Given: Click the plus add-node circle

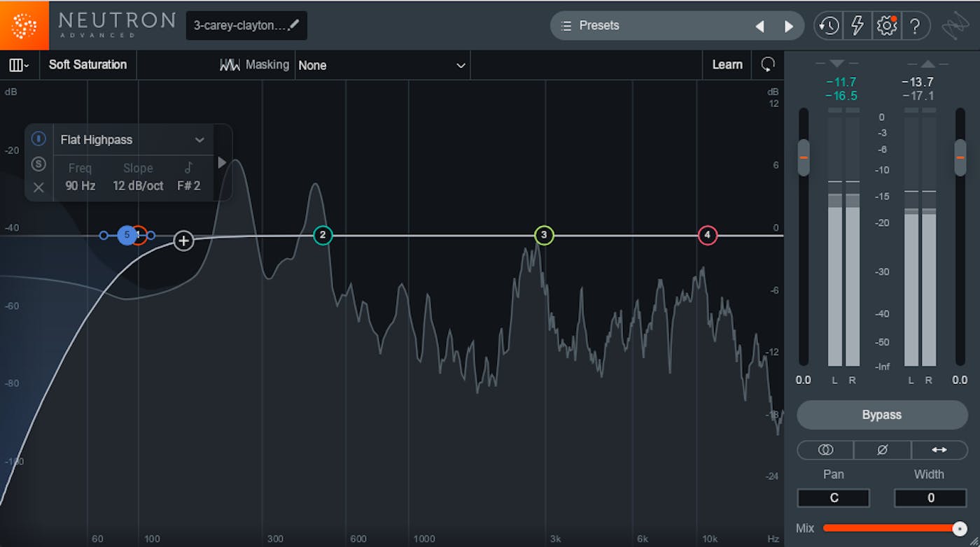Looking at the screenshot, I should pos(183,241).
